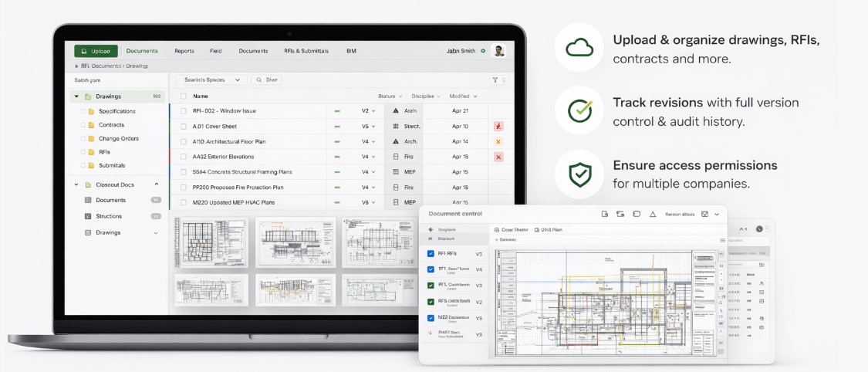Click the dark clock icon in the panel behind Document control
Viewport: 868px width, 372px height.
(759, 228)
